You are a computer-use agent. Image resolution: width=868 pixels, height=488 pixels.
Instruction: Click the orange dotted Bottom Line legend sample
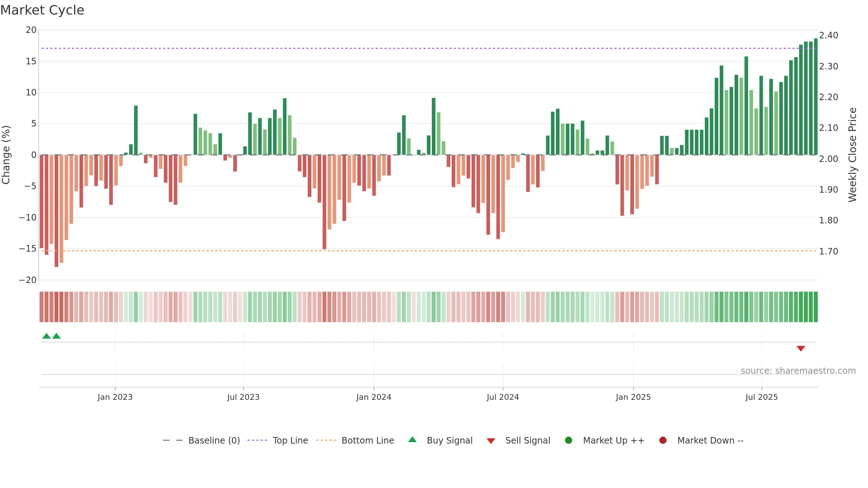tap(326, 440)
